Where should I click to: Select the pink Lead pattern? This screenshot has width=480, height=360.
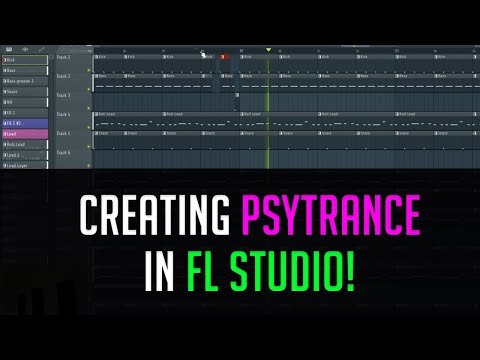[25, 134]
